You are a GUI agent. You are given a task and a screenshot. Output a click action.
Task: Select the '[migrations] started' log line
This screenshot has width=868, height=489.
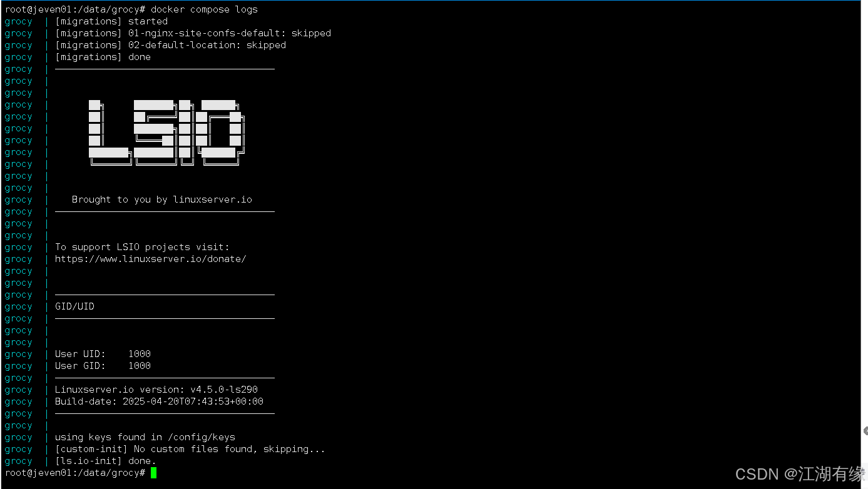pyautogui.click(x=111, y=21)
